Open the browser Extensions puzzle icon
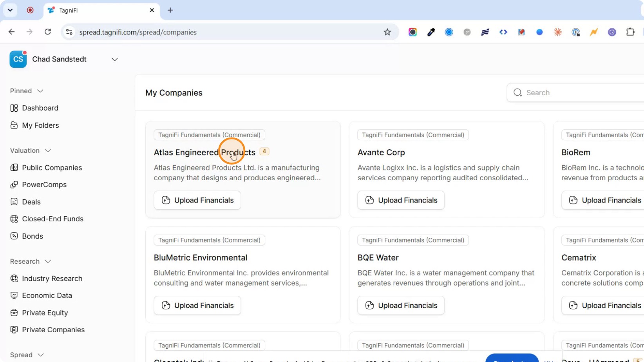 pos(630,32)
